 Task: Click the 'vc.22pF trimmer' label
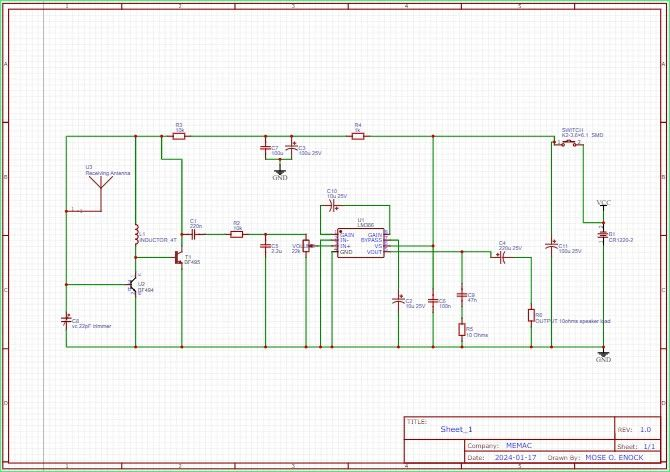[x=91, y=326]
